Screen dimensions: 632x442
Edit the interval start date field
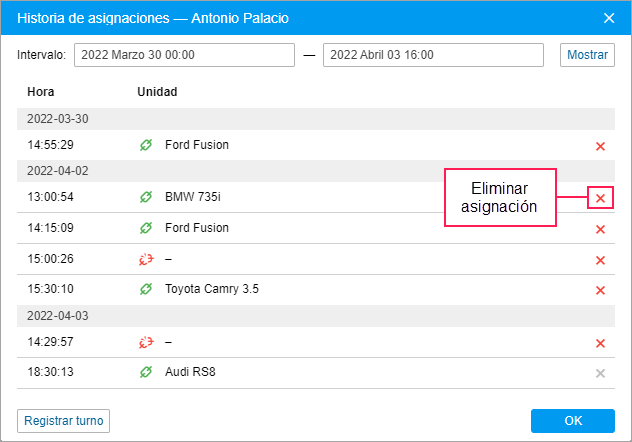click(184, 55)
